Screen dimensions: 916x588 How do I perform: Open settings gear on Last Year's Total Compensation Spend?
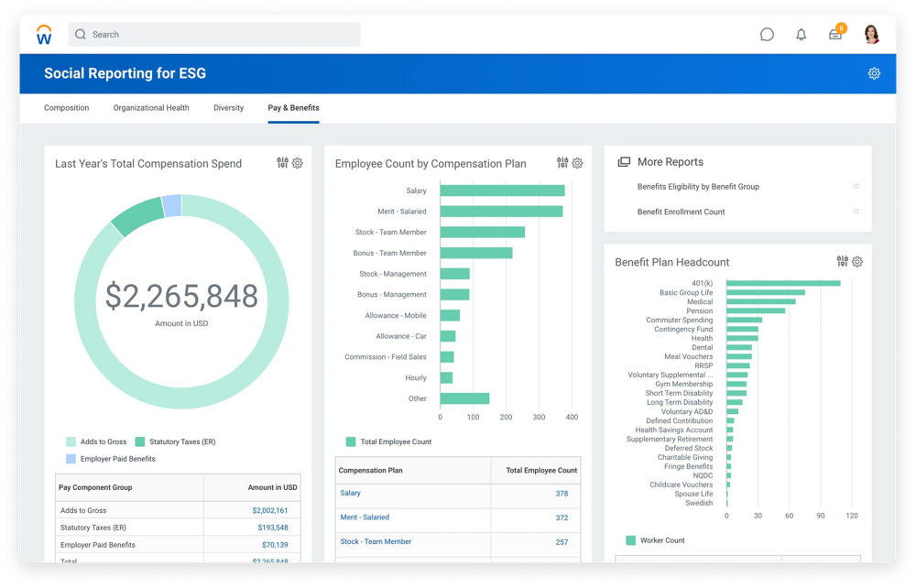tap(296, 162)
